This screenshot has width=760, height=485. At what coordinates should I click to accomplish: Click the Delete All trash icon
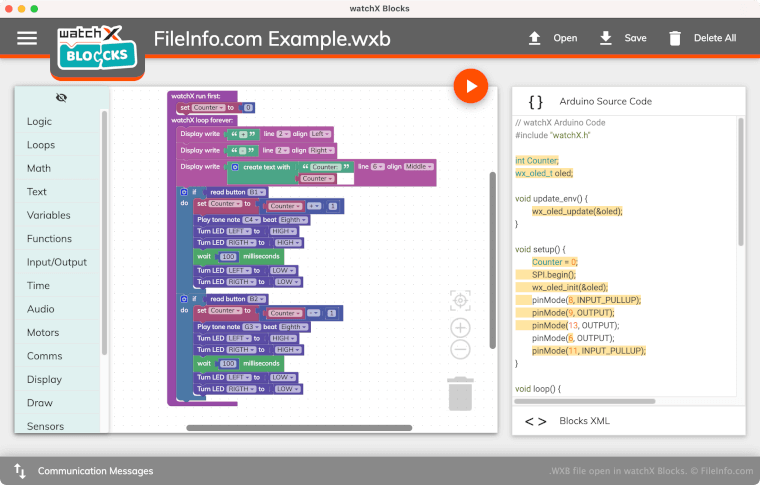tap(675, 38)
